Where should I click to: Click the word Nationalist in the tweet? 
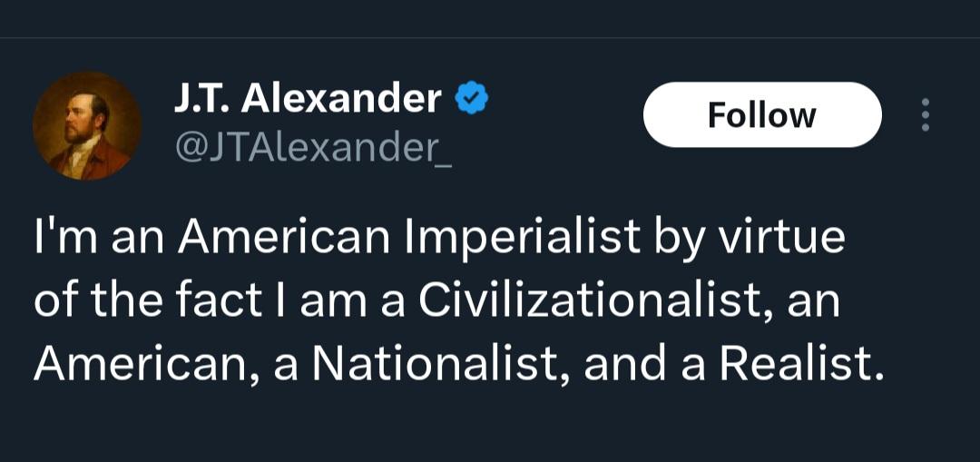(x=434, y=364)
